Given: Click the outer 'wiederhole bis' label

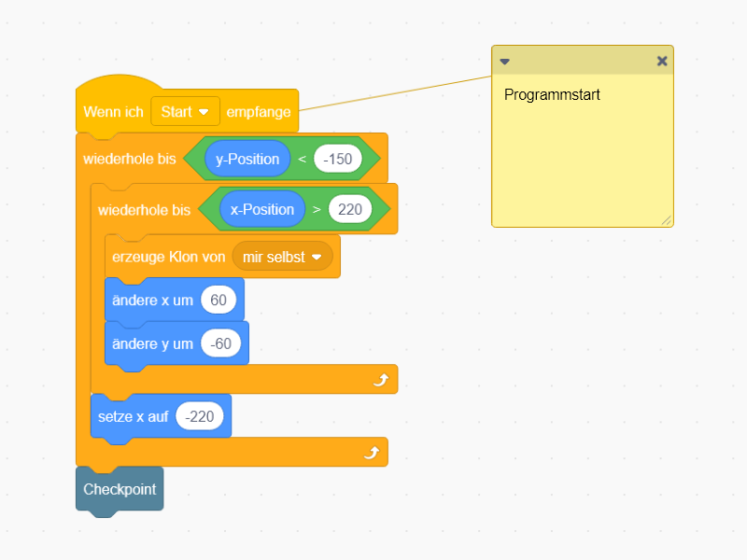Looking at the screenshot, I should 130,159.
